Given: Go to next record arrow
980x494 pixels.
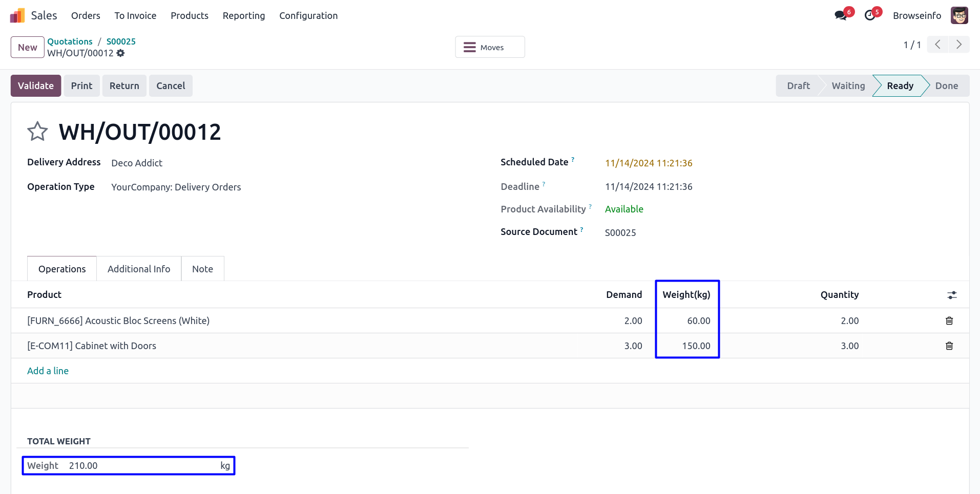Looking at the screenshot, I should 958,45.
